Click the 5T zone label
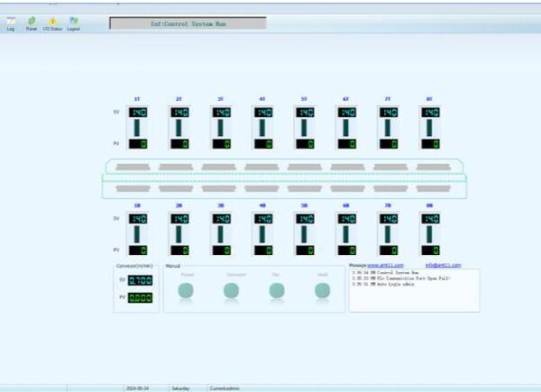Screen dimensions: 541x392 (304, 99)
